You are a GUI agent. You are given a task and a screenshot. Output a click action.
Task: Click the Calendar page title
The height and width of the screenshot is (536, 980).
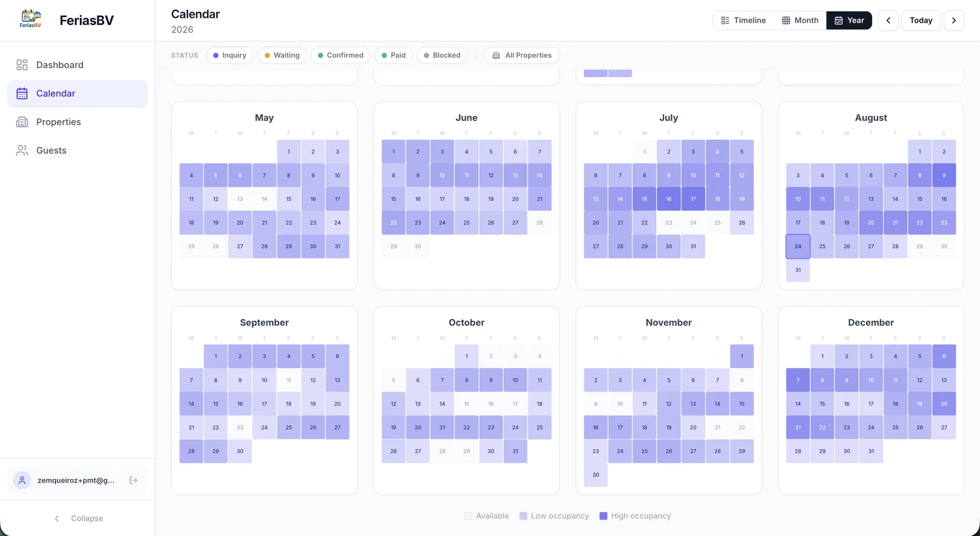tap(195, 14)
